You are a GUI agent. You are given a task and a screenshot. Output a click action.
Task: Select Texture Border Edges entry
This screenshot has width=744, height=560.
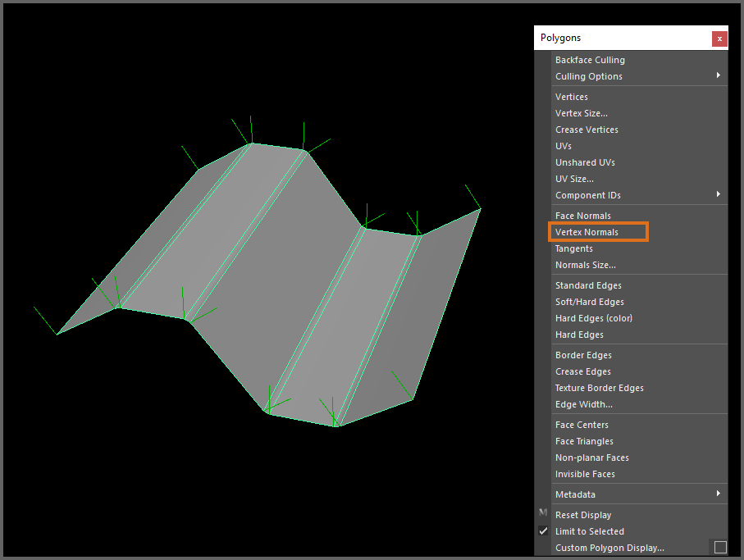click(x=599, y=388)
